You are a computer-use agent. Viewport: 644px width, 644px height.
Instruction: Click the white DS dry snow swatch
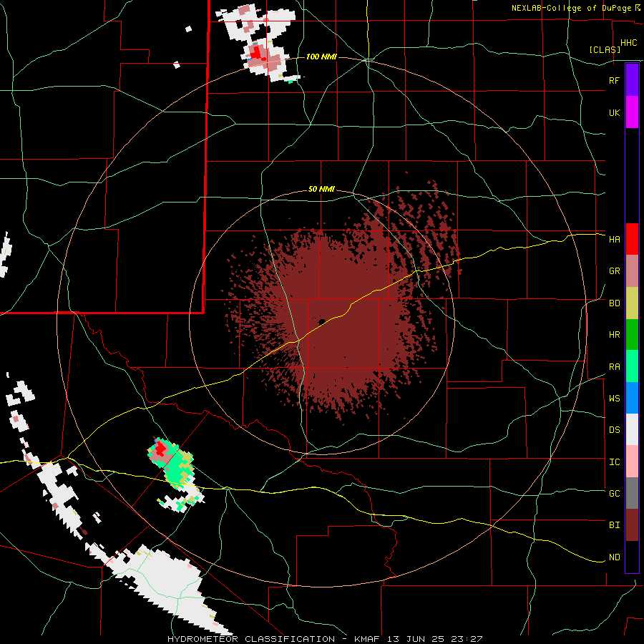pos(632,429)
